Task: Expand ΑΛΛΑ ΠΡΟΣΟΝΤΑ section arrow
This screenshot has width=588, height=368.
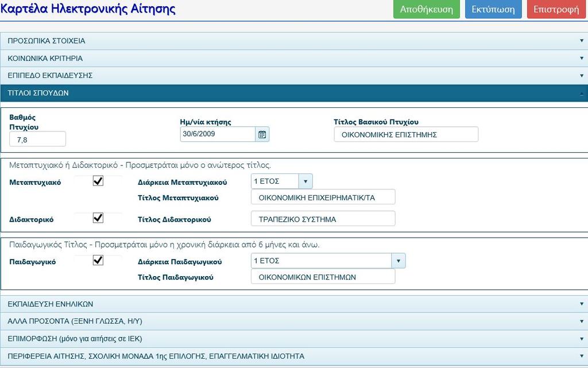Action: (x=582, y=321)
